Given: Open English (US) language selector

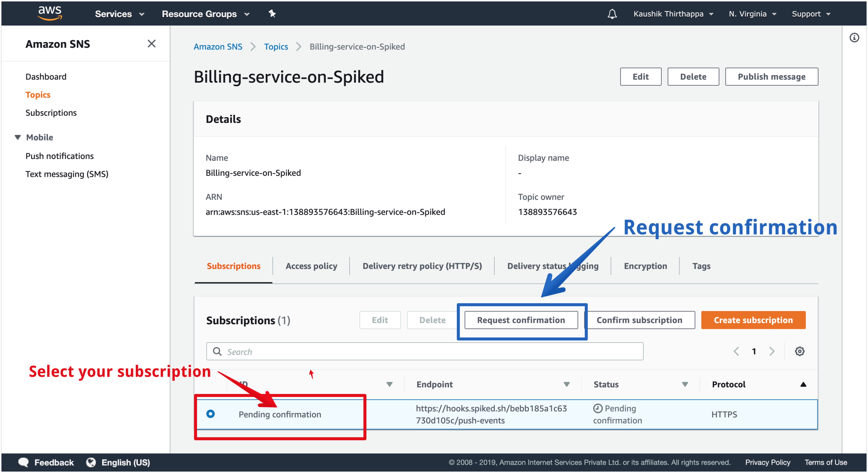Looking at the screenshot, I should [126, 462].
